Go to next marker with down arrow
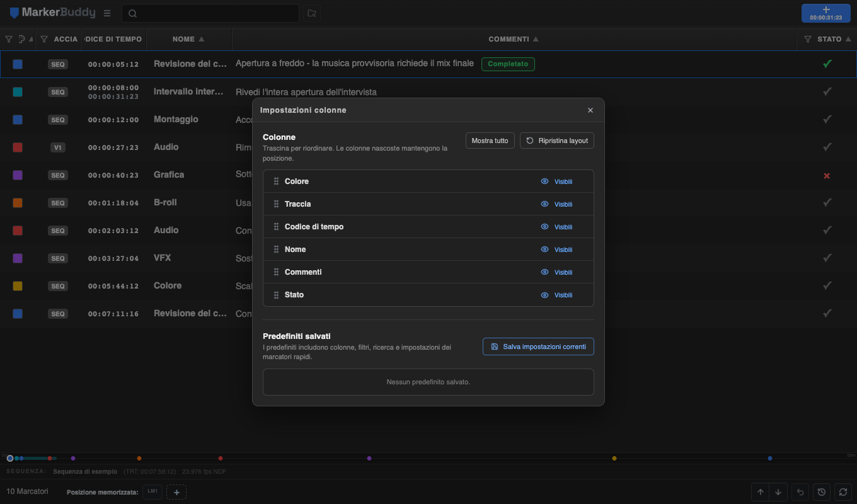This screenshot has height=504, width=857. click(778, 492)
